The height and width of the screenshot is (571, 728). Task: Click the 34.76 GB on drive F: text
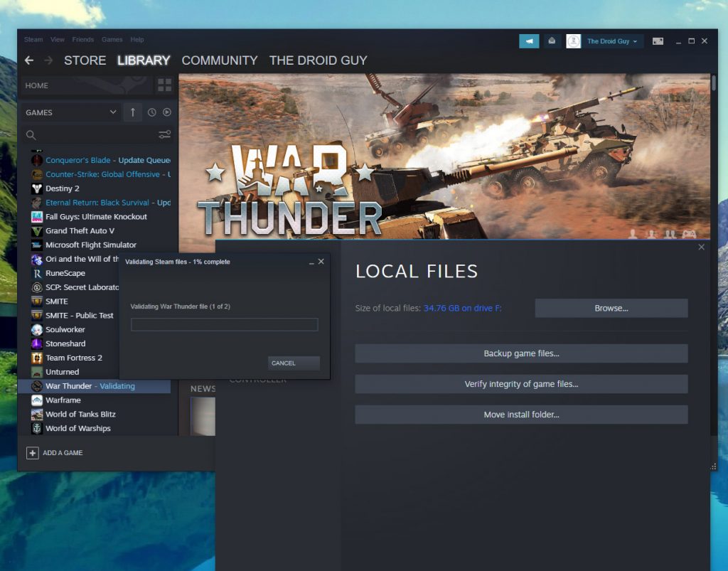[462, 308]
